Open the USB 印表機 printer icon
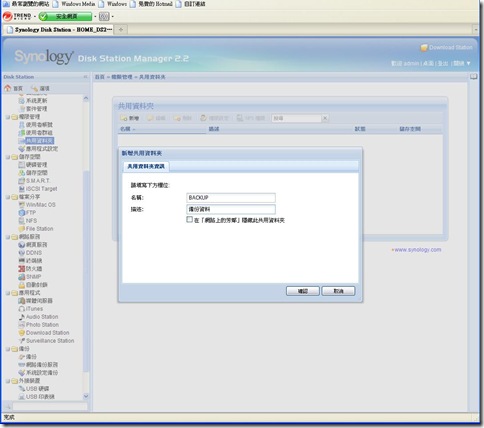Image resolution: width=484 pixels, height=428 pixels. [22, 397]
